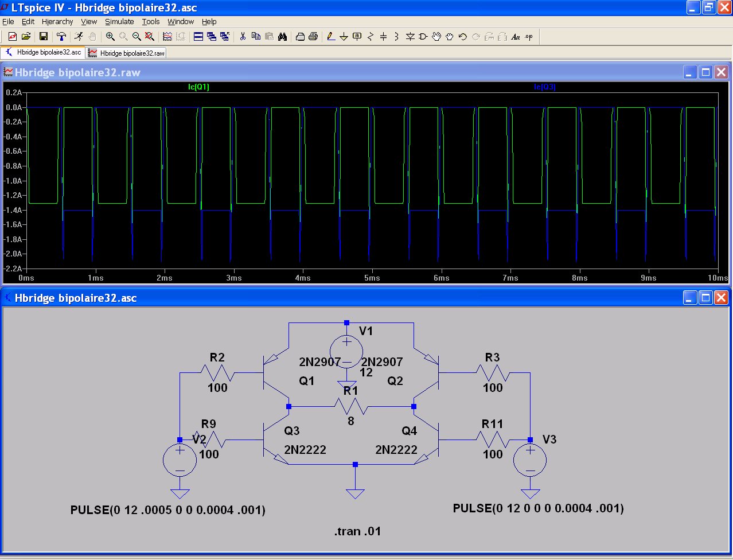Place a ground symbol from toolbar

point(344,37)
